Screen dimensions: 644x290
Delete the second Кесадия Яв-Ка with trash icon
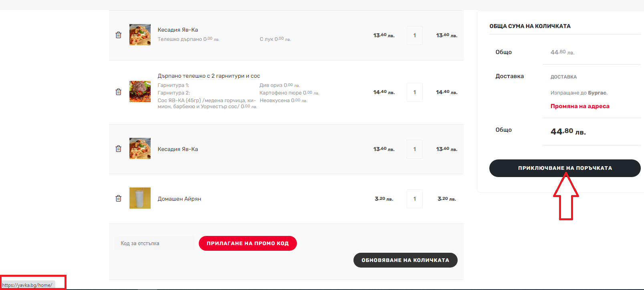click(x=118, y=149)
